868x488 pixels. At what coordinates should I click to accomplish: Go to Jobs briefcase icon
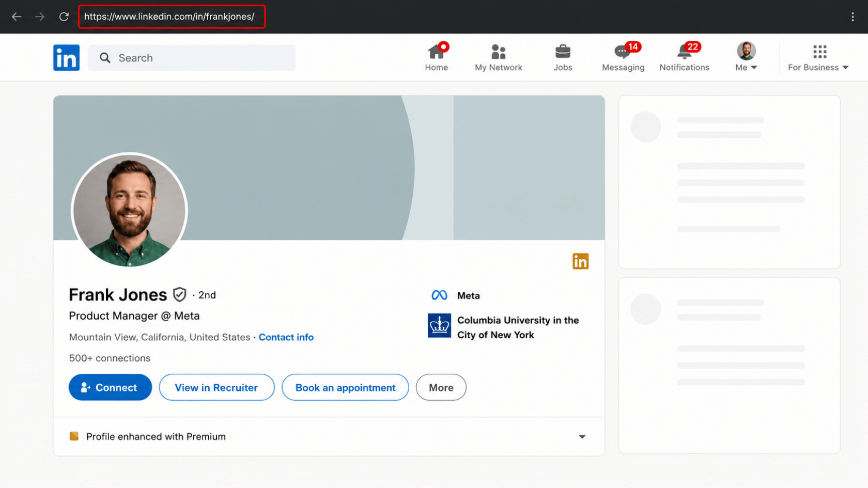coord(563,52)
